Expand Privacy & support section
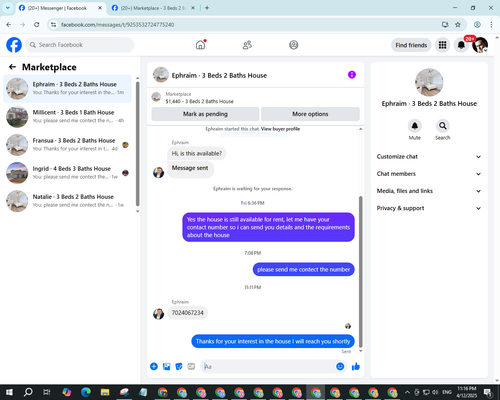 (429, 208)
